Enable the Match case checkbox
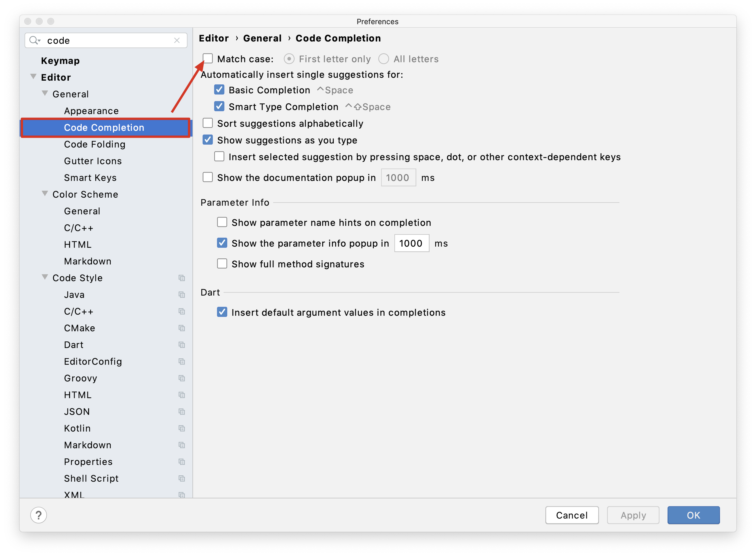The height and width of the screenshot is (556, 756). pos(208,59)
